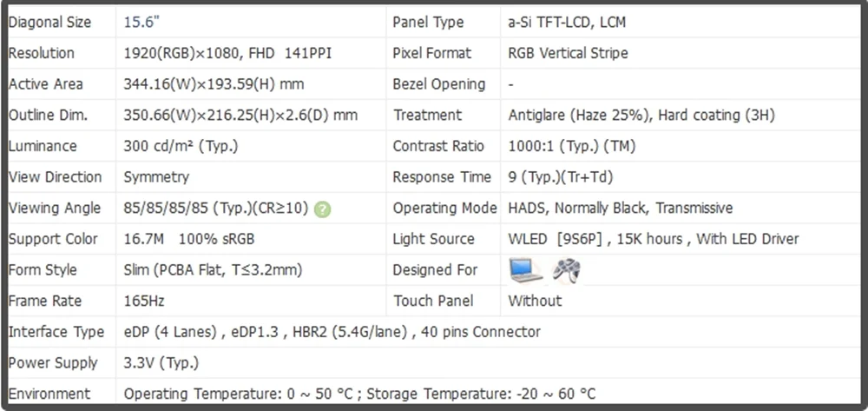
Task: Select the Active Area dimensions text
Action: coord(214,84)
